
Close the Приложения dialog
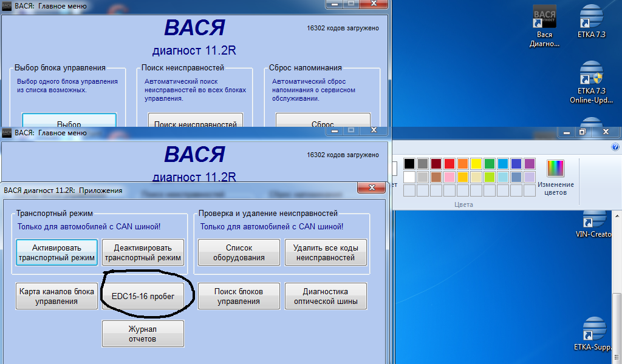pyautogui.click(x=372, y=187)
